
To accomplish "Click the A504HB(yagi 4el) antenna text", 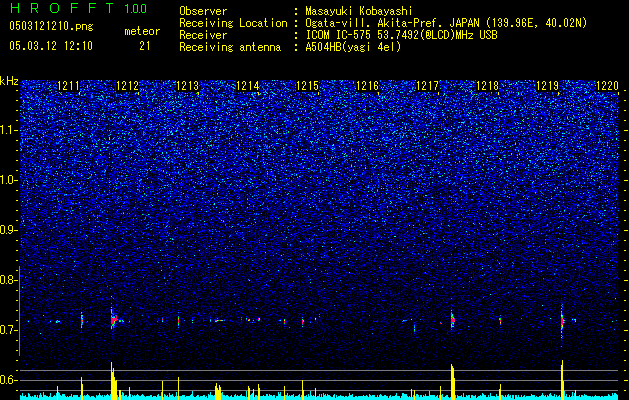I will [353, 47].
